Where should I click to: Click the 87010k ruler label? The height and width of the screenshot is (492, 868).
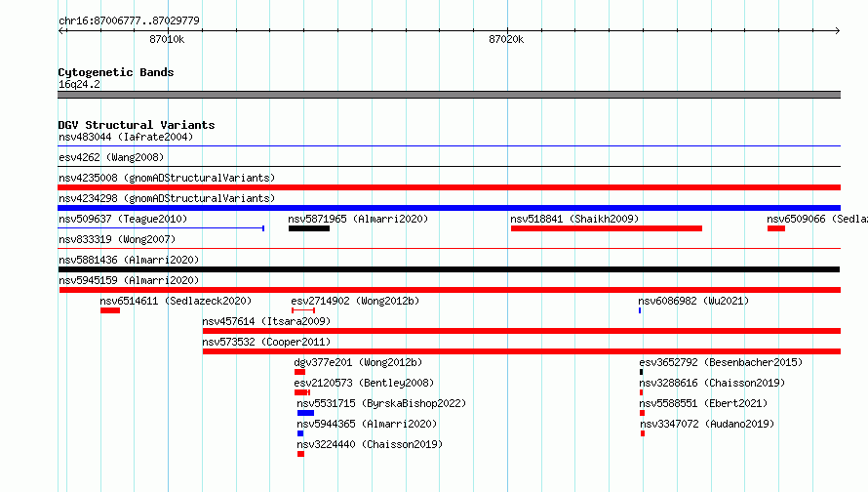pos(167,39)
